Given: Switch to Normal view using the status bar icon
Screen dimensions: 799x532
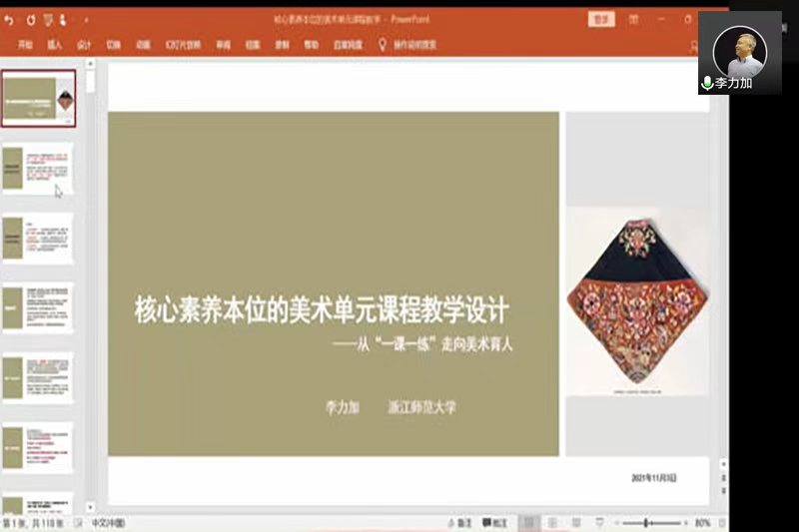Looking at the screenshot, I should (530, 523).
